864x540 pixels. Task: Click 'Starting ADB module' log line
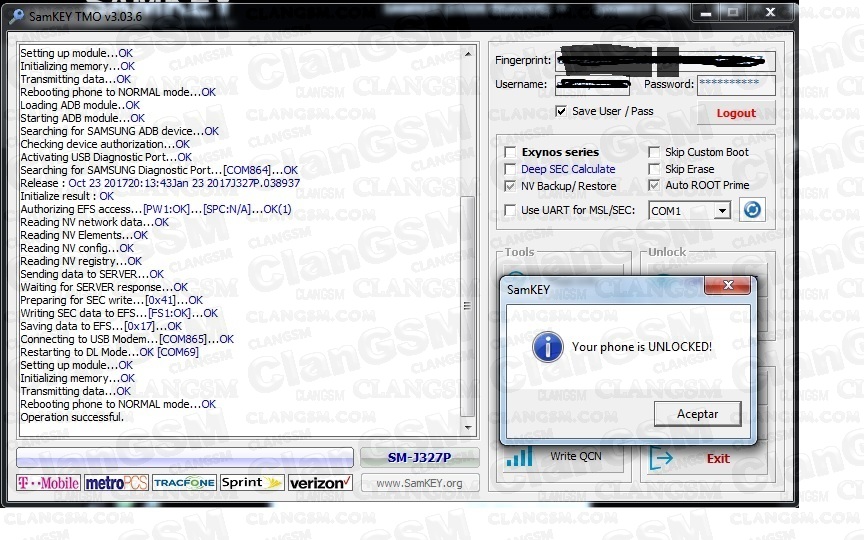click(83, 118)
